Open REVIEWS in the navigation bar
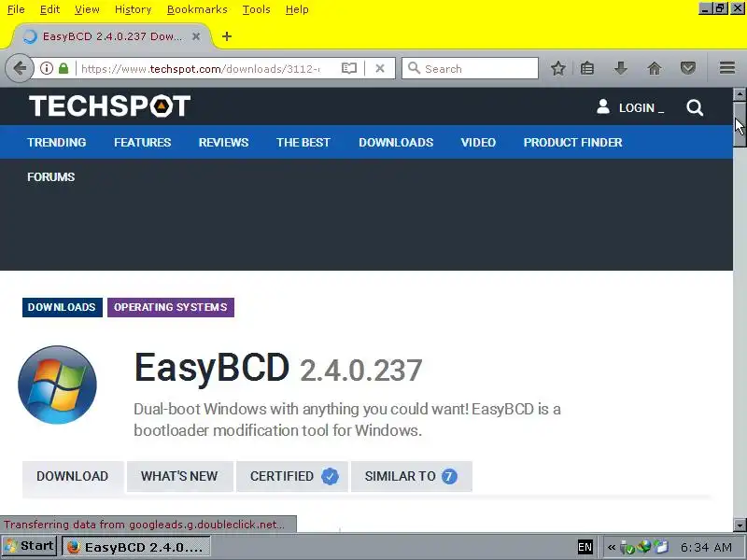Image resolution: width=747 pixels, height=560 pixels. point(223,143)
